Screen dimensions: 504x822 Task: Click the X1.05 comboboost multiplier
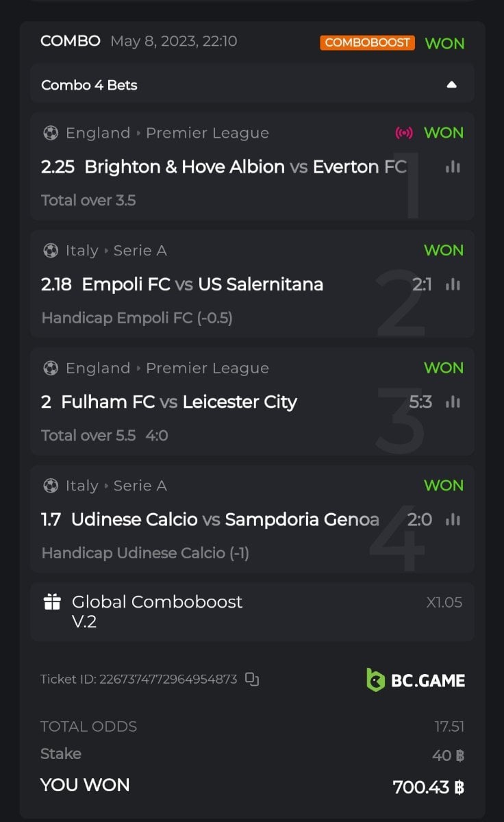pyautogui.click(x=444, y=603)
